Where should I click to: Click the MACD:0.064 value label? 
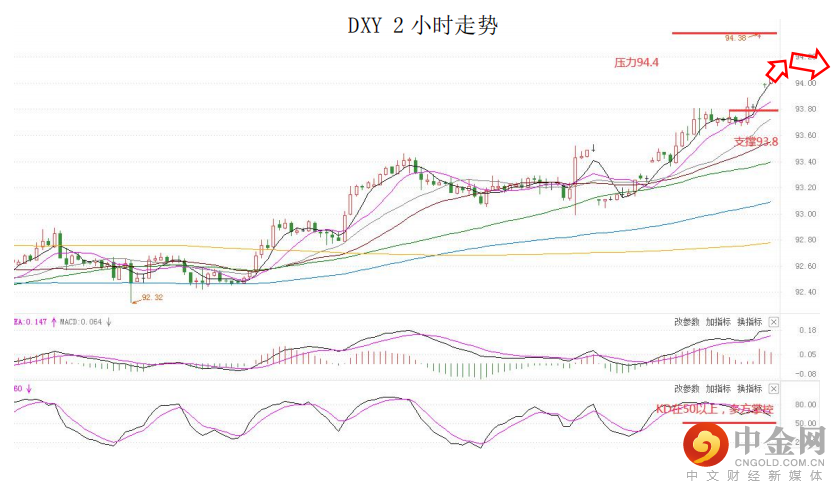(80, 322)
